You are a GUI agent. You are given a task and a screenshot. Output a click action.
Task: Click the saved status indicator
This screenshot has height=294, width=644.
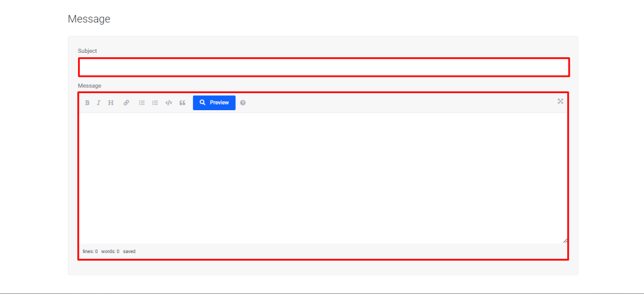(129, 251)
